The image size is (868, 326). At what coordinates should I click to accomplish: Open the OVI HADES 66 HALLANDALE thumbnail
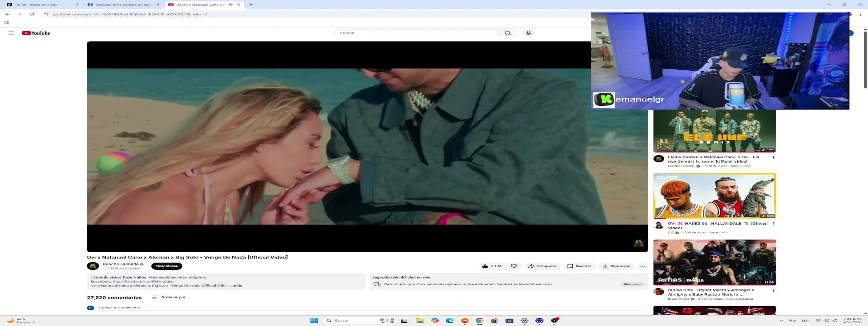[x=715, y=196]
